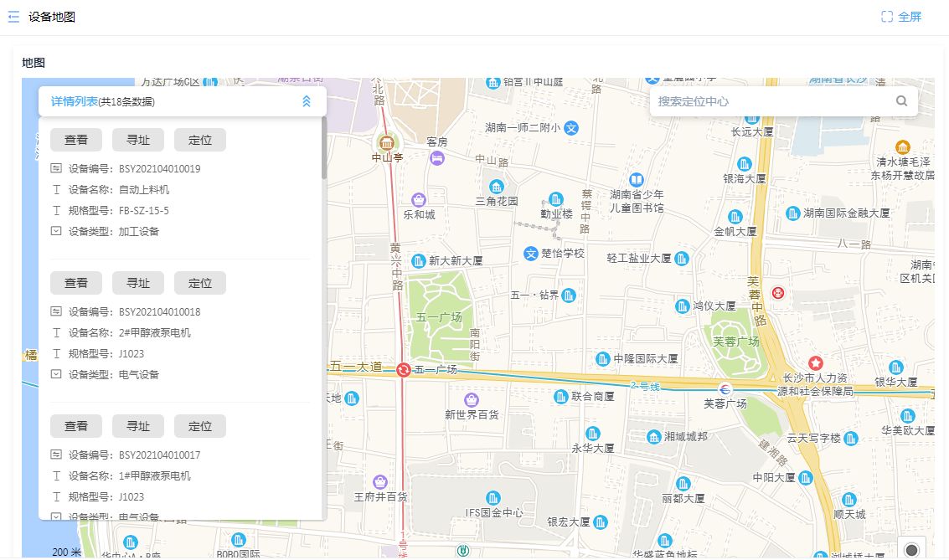This screenshot has height=560, width=949.
Task: Click the sidebar collapse menu icon
Action: click(13, 17)
